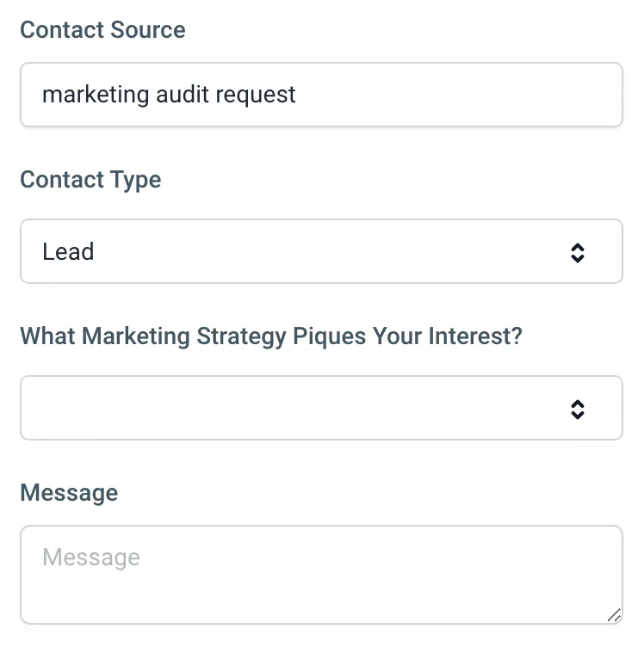Click the 'Message' field label

[x=69, y=493]
